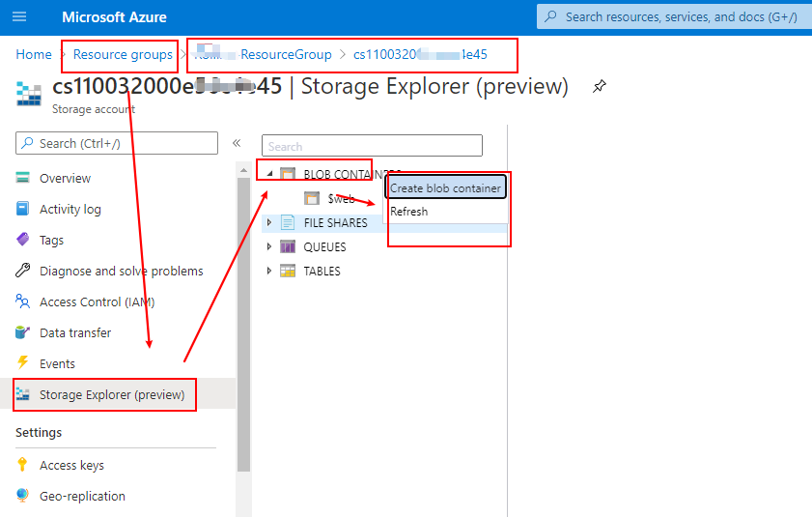Open Data transfer
Image resolution: width=812 pixels, height=517 pixels.
point(75,333)
